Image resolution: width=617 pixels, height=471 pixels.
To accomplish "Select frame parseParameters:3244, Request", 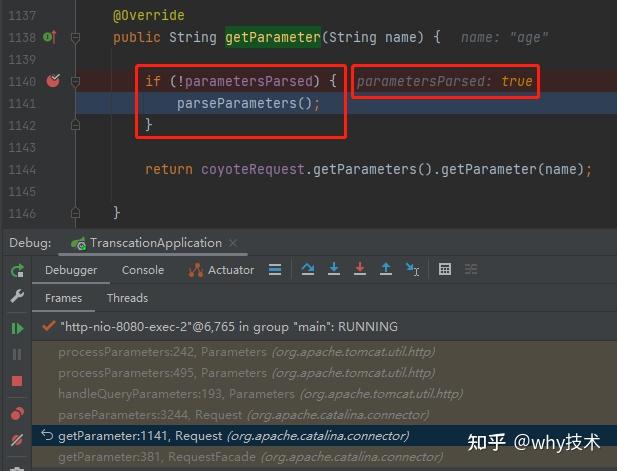I will coord(324,415).
